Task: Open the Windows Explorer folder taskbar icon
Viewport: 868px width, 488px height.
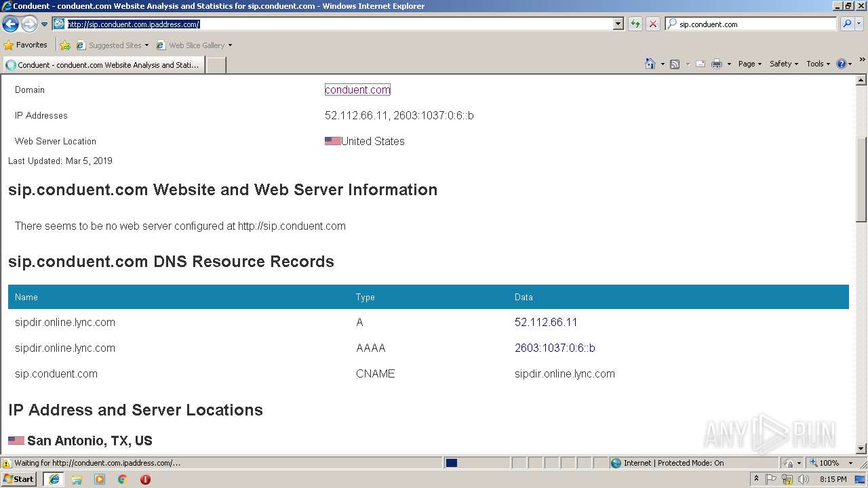Action: coord(77,479)
